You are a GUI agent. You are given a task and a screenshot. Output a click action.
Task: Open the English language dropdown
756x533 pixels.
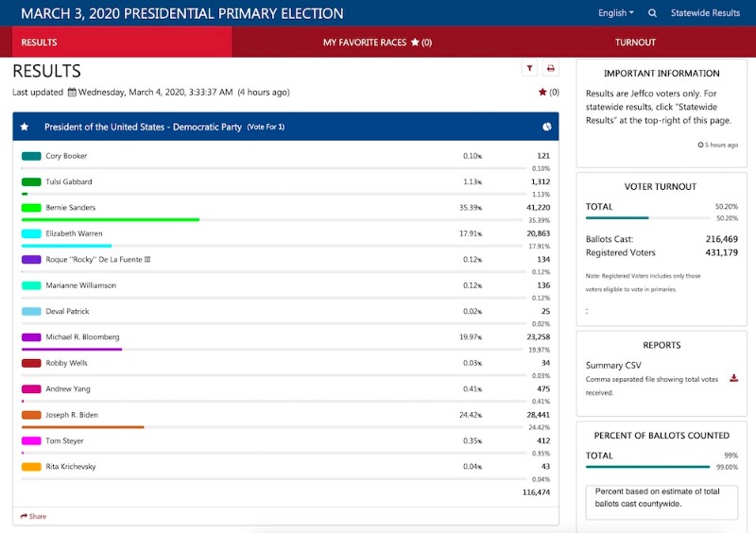616,13
